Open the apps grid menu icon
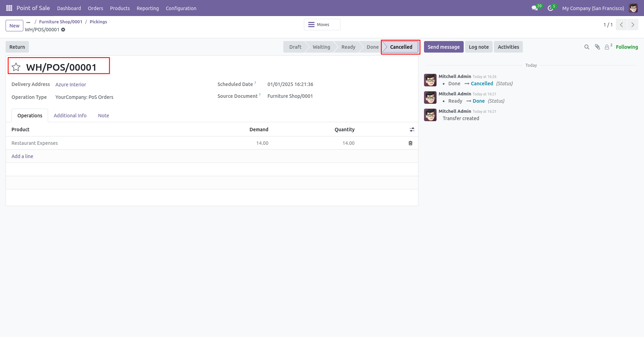This screenshot has height=337, width=644. 9,8
